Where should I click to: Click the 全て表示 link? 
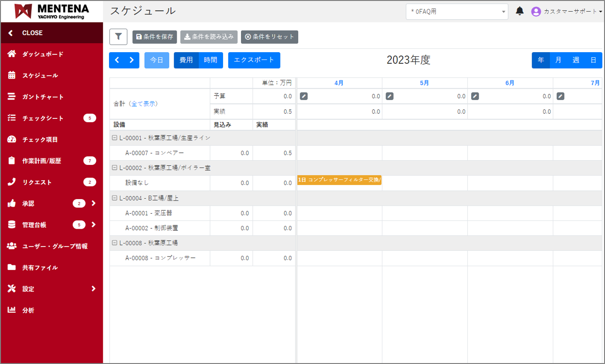[144, 104]
